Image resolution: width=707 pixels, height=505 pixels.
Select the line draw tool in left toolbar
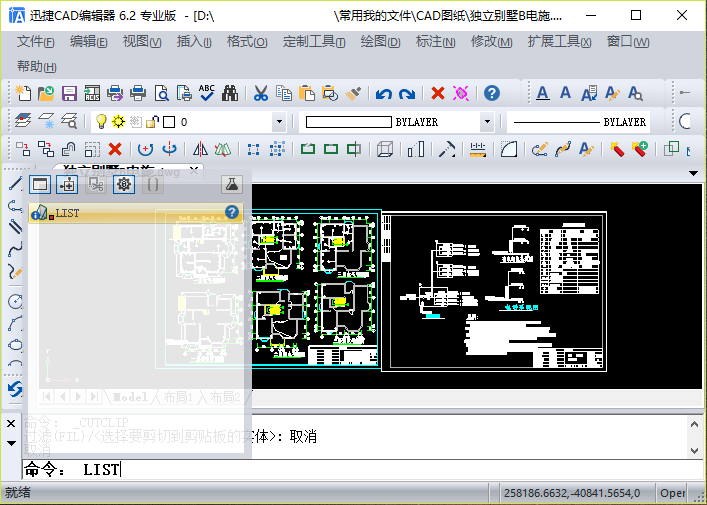tap(15, 184)
